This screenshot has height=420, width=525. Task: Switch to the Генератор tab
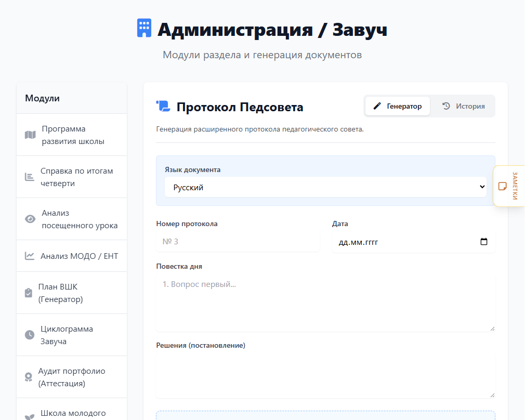pos(398,106)
